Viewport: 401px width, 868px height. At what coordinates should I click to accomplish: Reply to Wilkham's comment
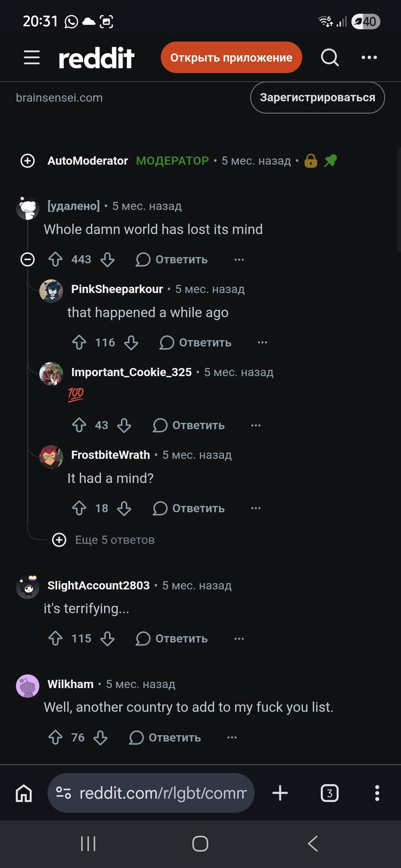pyautogui.click(x=165, y=737)
